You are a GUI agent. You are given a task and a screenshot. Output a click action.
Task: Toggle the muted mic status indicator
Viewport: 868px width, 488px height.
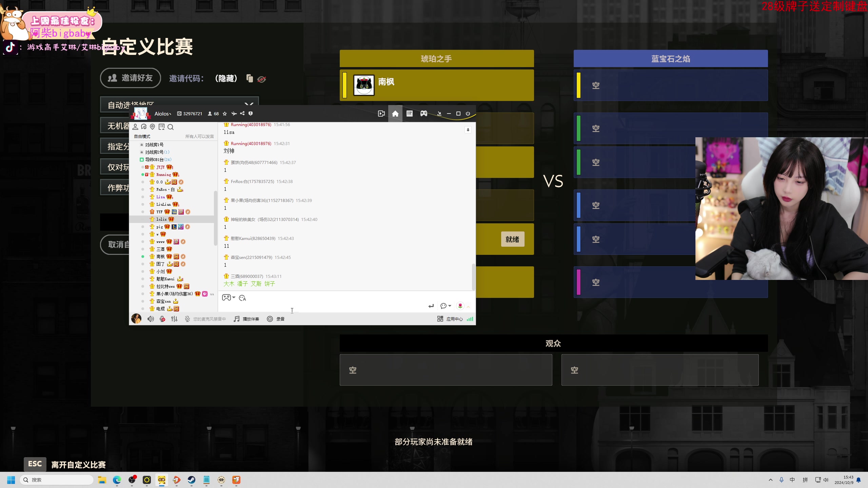click(x=187, y=319)
